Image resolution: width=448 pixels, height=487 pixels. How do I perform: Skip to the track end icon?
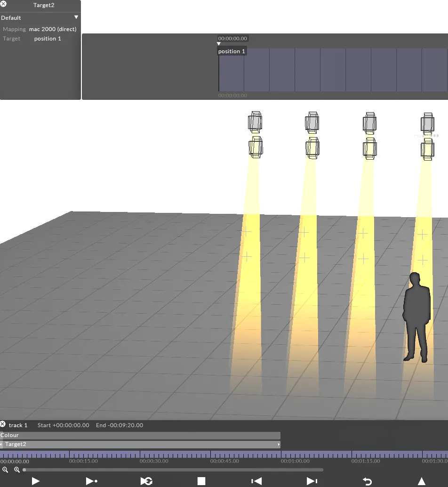(x=312, y=481)
